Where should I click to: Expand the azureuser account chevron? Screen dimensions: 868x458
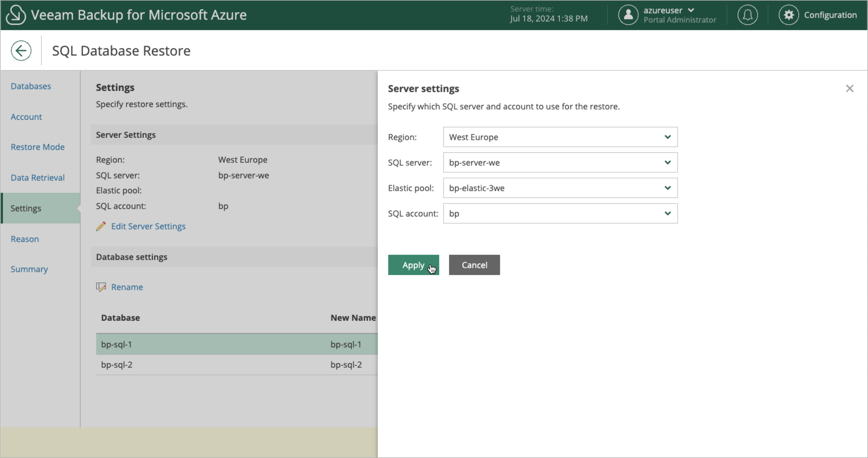click(691, 10)
